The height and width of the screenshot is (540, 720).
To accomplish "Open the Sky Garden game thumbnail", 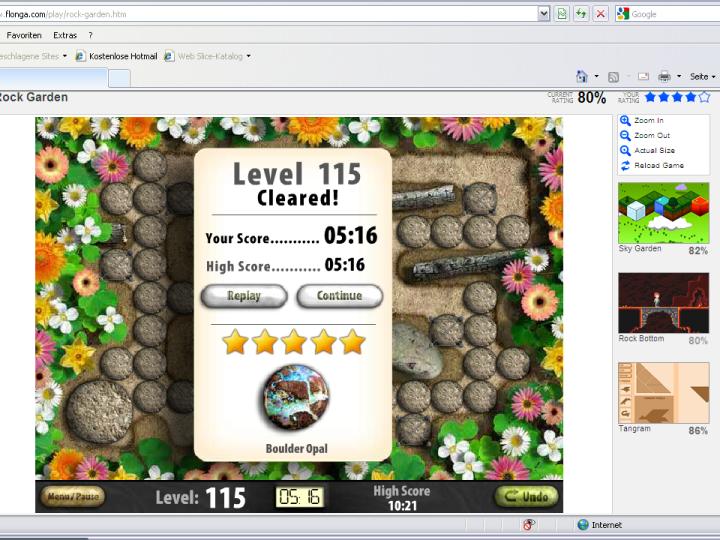I will tap(663, 212).
